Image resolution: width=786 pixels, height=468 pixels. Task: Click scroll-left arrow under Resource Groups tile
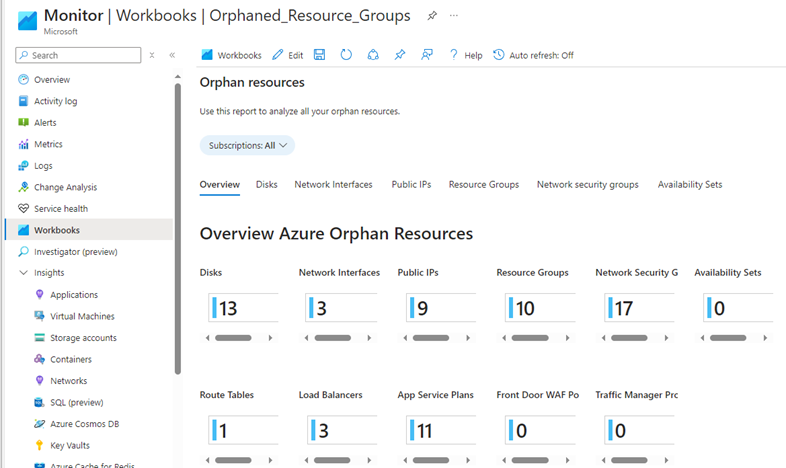[504, 338]
